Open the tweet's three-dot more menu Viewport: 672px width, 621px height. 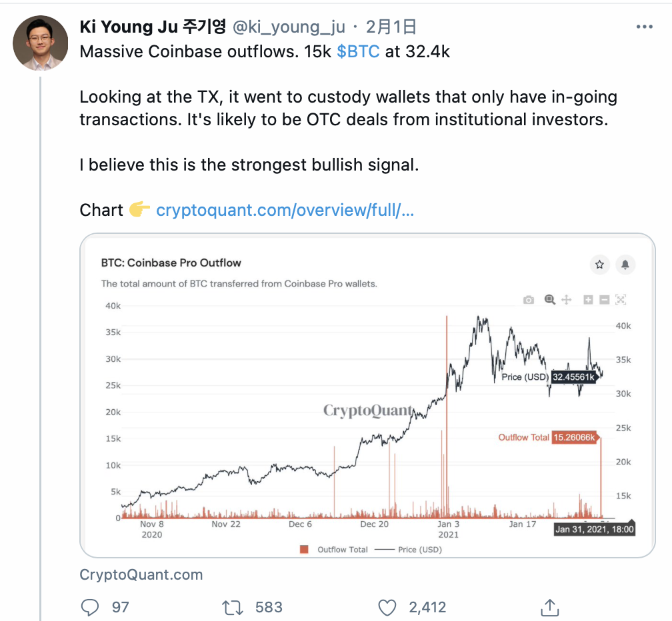pyautogui.click(x=645, y=27)
